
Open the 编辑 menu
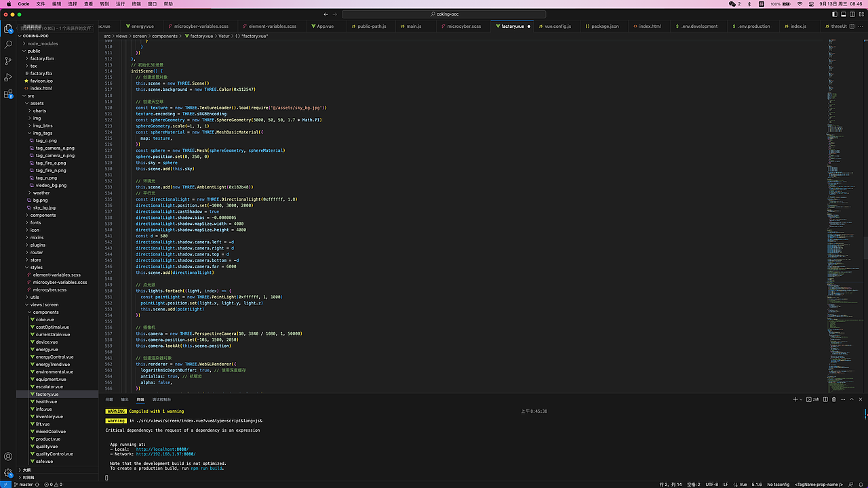[x=57, y=4]
